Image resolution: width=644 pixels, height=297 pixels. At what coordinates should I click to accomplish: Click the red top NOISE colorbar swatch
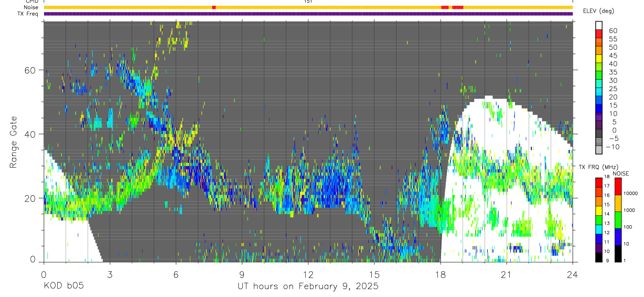point(618,185)
